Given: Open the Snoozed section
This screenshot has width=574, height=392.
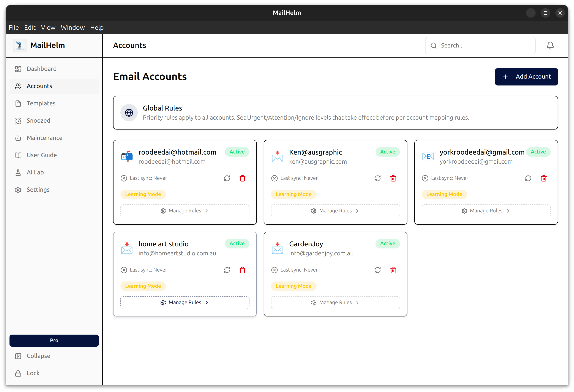Looking at the screenshot, I should coord(38,120).
